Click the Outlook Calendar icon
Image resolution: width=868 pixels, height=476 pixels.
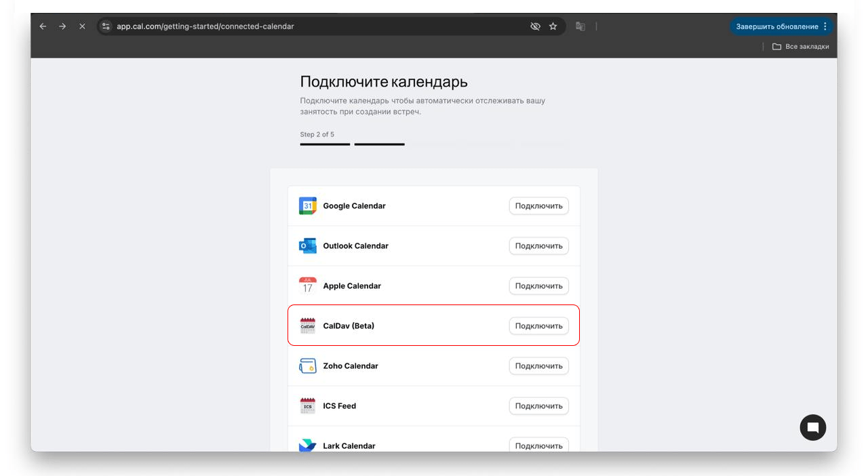[308, 246]
